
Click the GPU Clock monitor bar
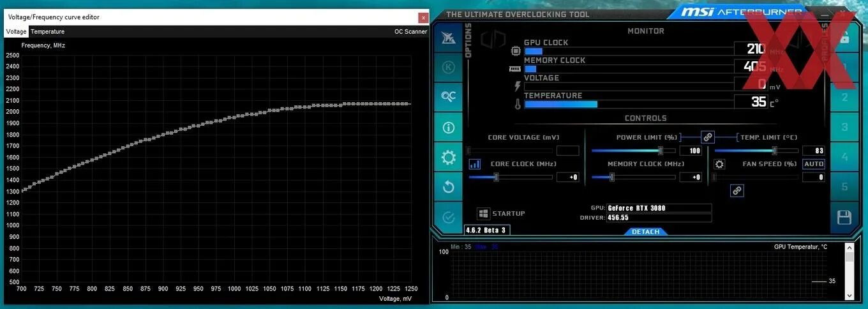[628, 52]
